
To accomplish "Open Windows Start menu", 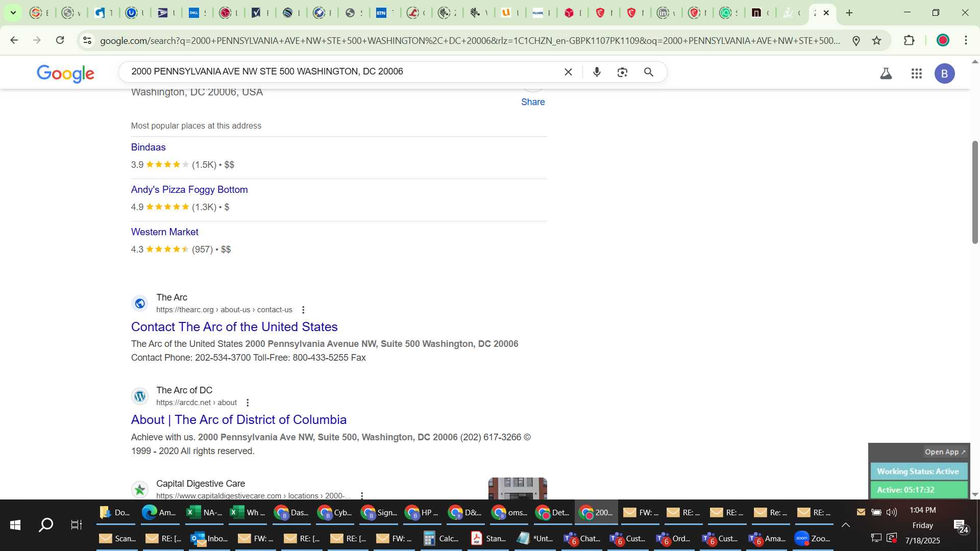I will click(x=15, y=525).
